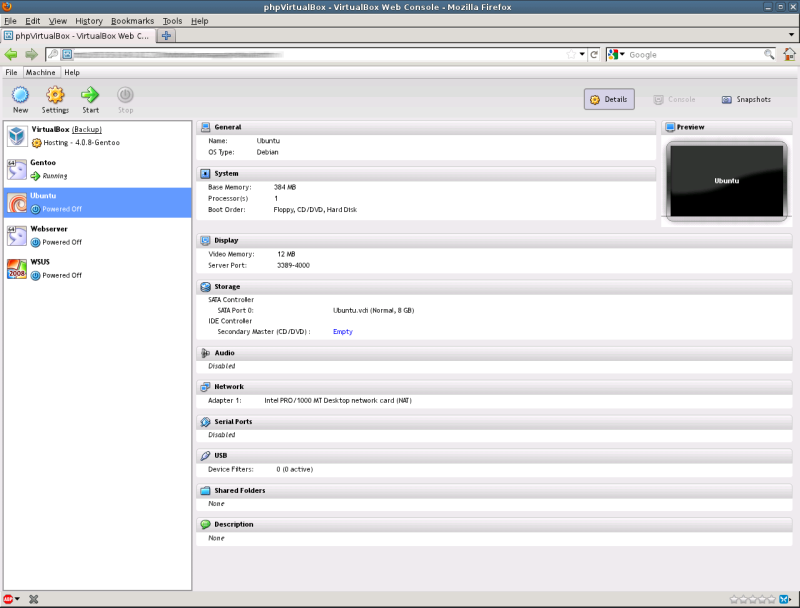Click the Google search magnifier icon
800x608 pixels.
tap(769, 54)
